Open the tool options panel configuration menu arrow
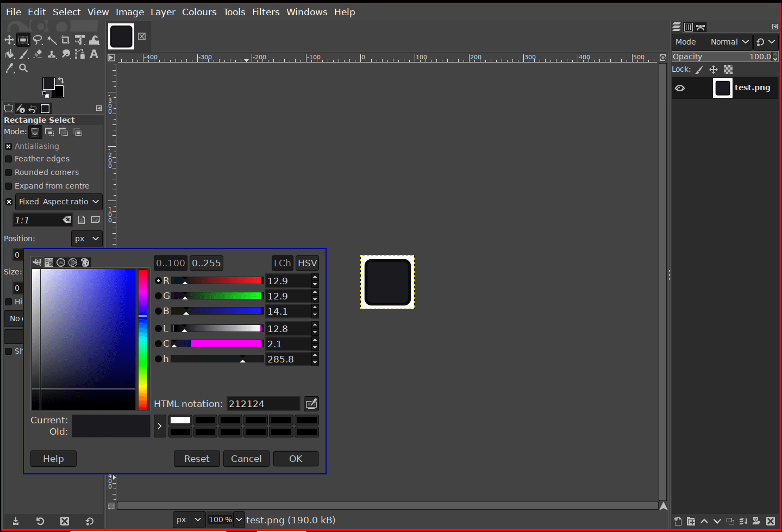Viewport: 782px width, 532px height. [99, 108]
